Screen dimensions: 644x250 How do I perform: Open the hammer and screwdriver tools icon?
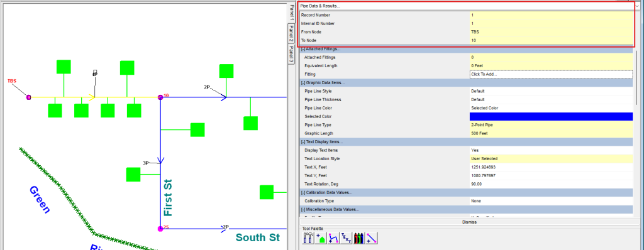(x=308, y=237)
